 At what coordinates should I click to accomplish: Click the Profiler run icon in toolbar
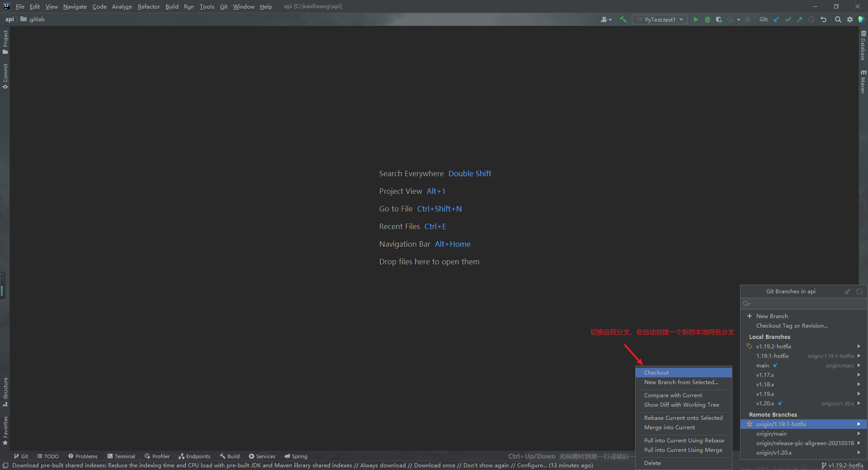coord(730,19)
